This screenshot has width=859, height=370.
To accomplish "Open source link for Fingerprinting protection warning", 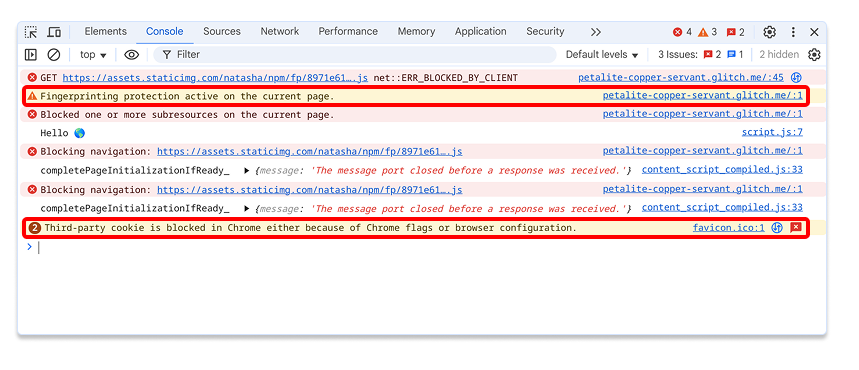I will pyautogui.click(x=702, y=96).
